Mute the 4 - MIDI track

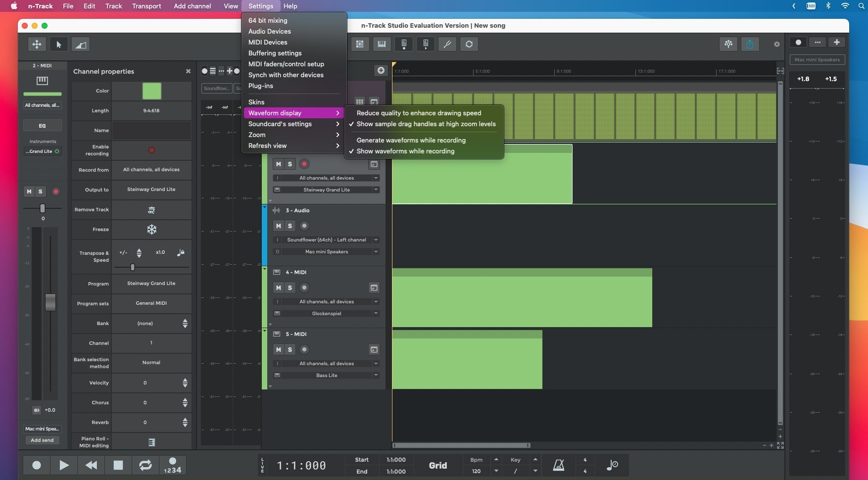pos(279,288)
